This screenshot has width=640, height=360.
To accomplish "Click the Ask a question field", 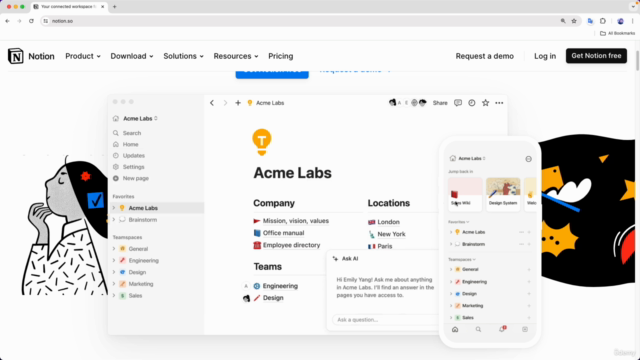I will click(385, 320).
